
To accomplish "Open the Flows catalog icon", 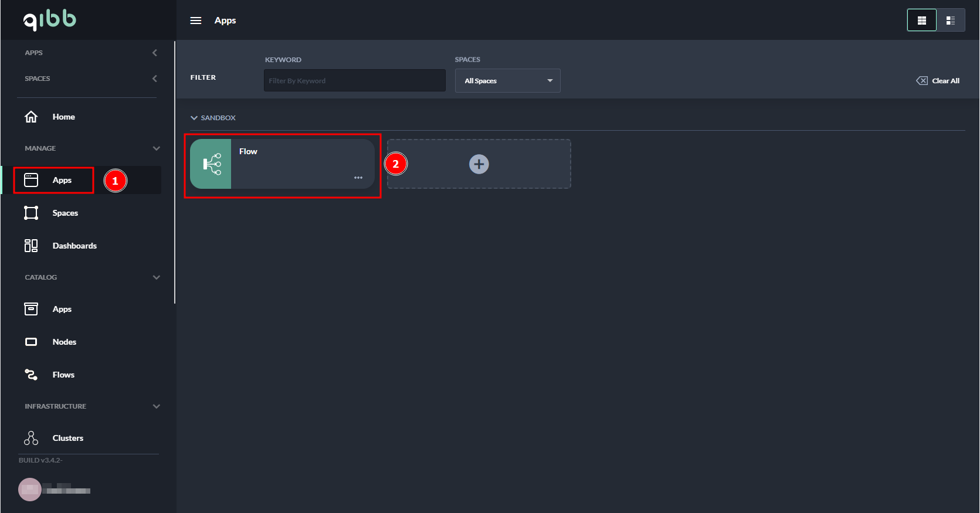I will [31, 375].
